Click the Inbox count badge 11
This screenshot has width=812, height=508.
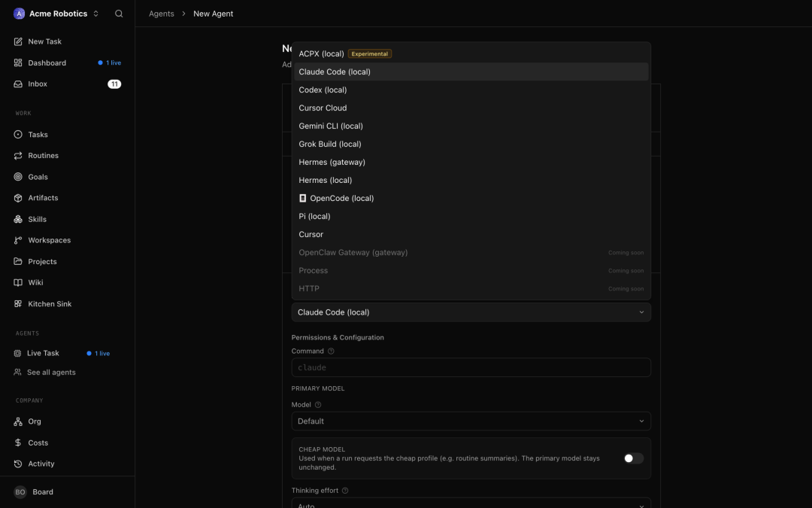coord(114,84)
